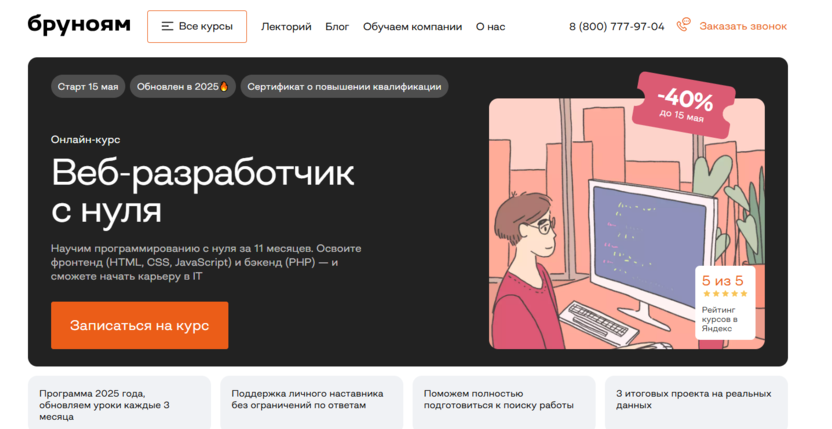Image resolution: width=832 pixels, height=429 pixels.
Task: Click Поможем полностью подготовиться card
Action: (x=504, y=402)
